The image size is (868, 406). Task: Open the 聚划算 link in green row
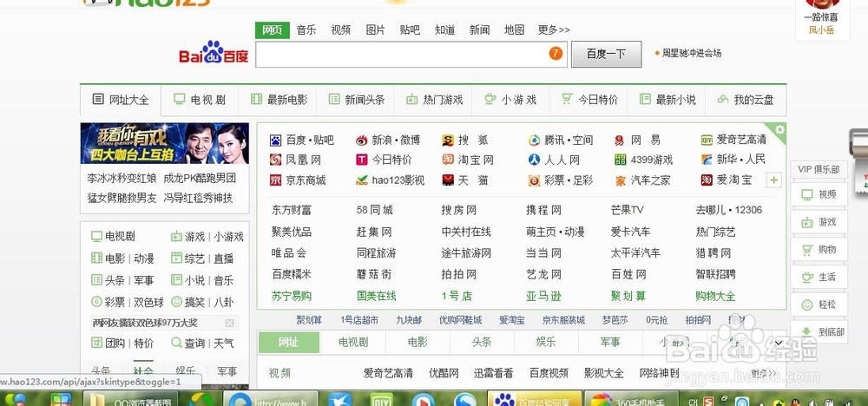coord(628,296)
